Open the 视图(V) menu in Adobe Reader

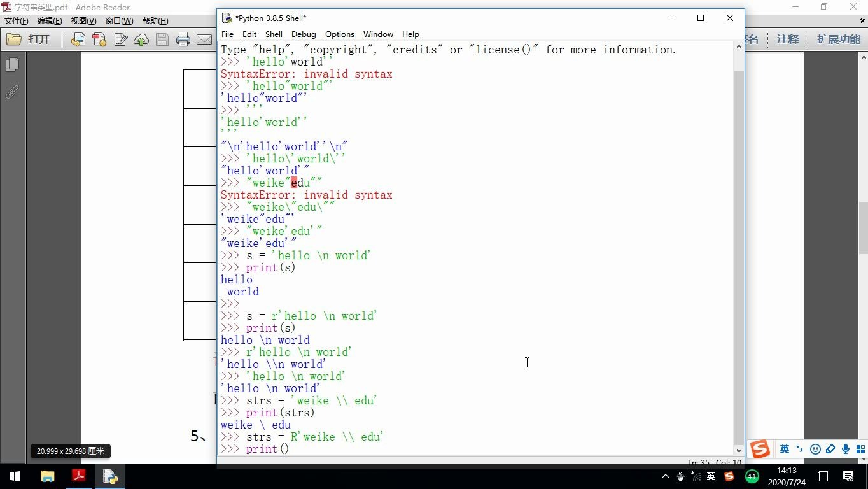[83, 21]
